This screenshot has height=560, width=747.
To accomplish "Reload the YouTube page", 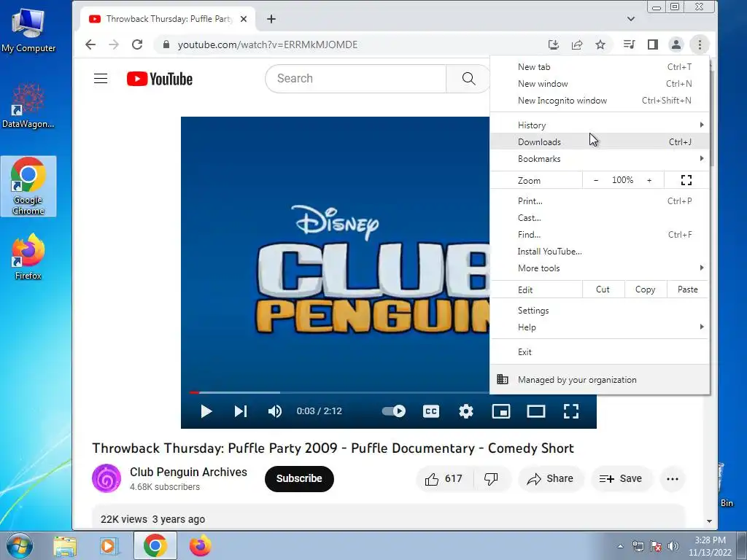I will pyautogui.click(x=137, y=44).
